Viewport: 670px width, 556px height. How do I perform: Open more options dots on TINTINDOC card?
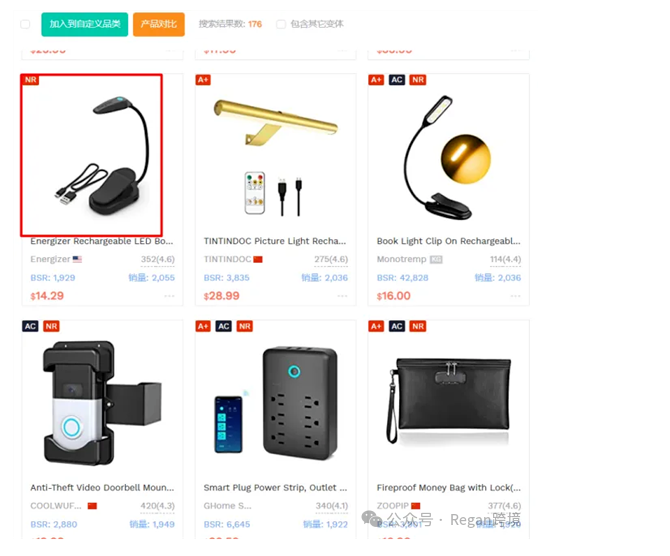pyautogui.click(x=342, y=296)
